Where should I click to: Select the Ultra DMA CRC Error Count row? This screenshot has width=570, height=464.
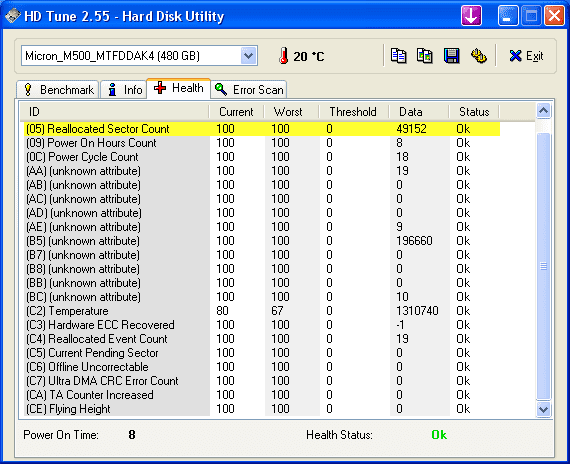pos(262,381)
